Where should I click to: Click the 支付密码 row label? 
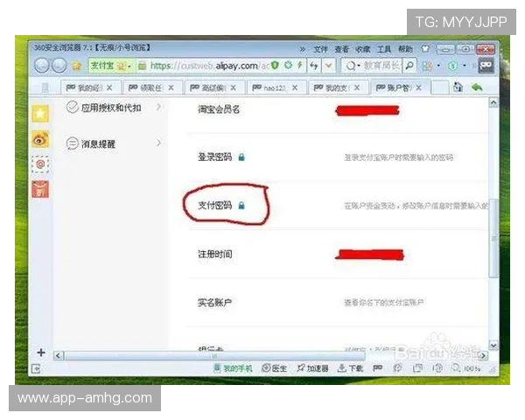[x=215, y=205]
